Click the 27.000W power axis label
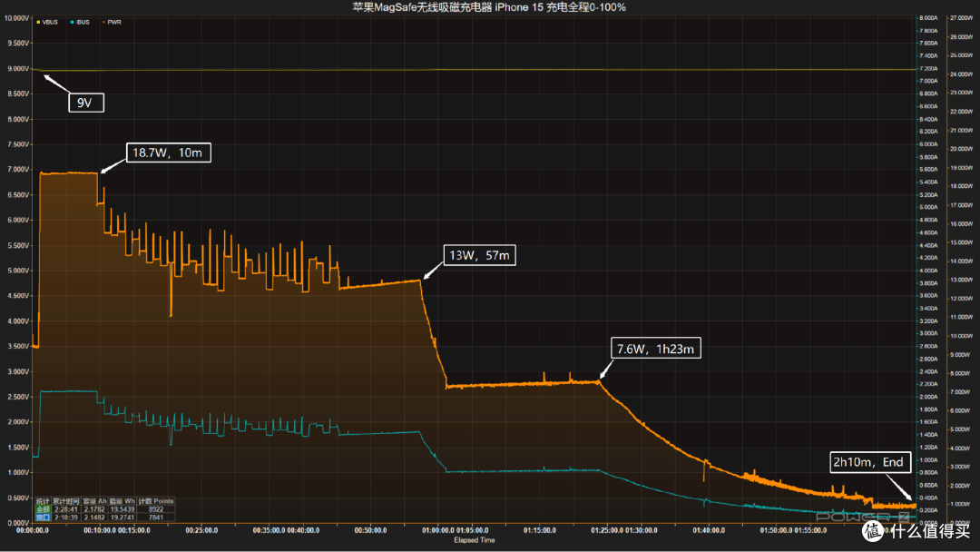980x552 pixels. (x=961, y=18)
